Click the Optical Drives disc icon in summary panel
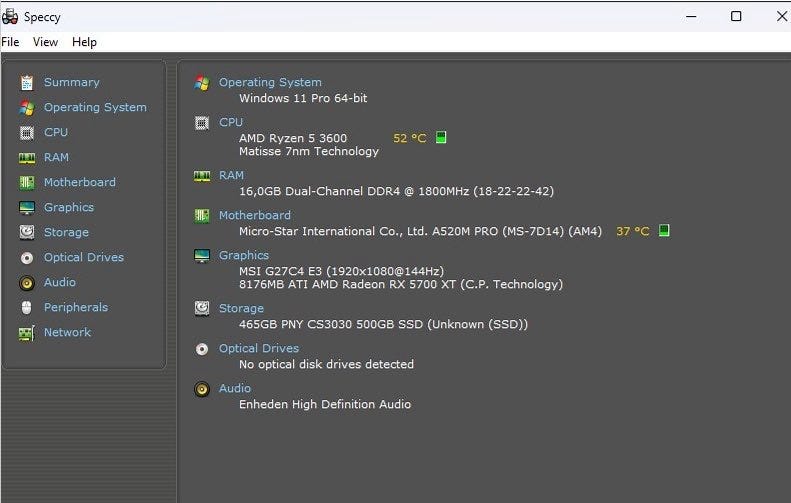Screen dimensions: 791x503 click(202, 349)
